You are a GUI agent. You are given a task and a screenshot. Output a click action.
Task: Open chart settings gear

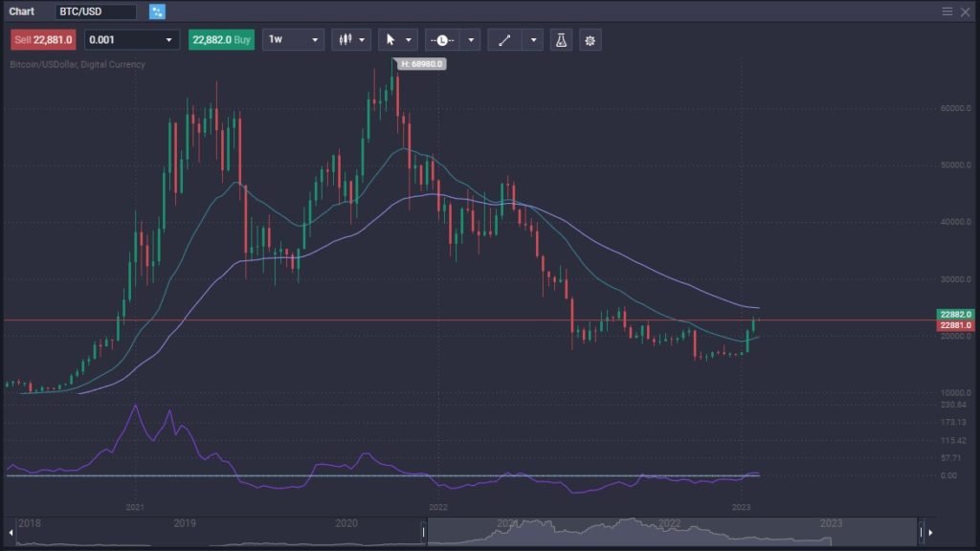click(590, 39)
